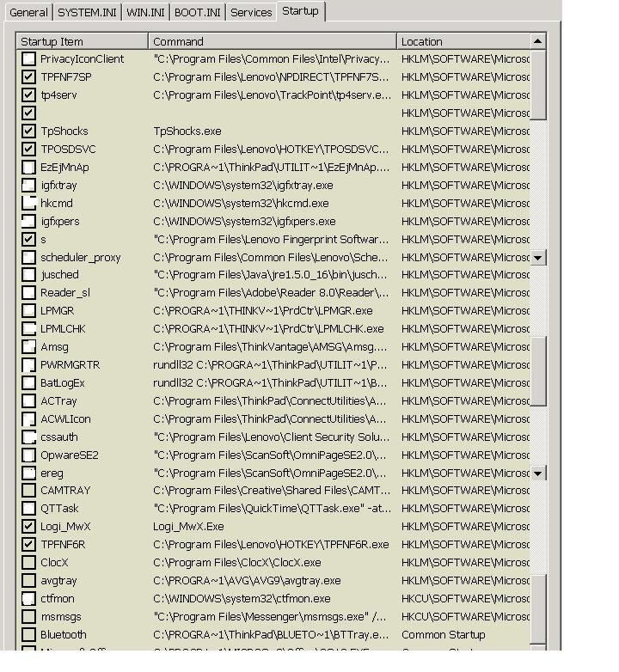Click the scroll-up arrow above the list
The height and width of the screenshot is (672, 619).
[x=537, y=41]
